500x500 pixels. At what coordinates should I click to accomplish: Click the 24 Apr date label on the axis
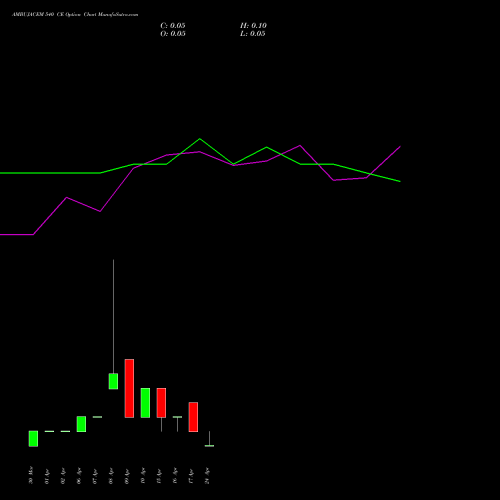[207, 476]
